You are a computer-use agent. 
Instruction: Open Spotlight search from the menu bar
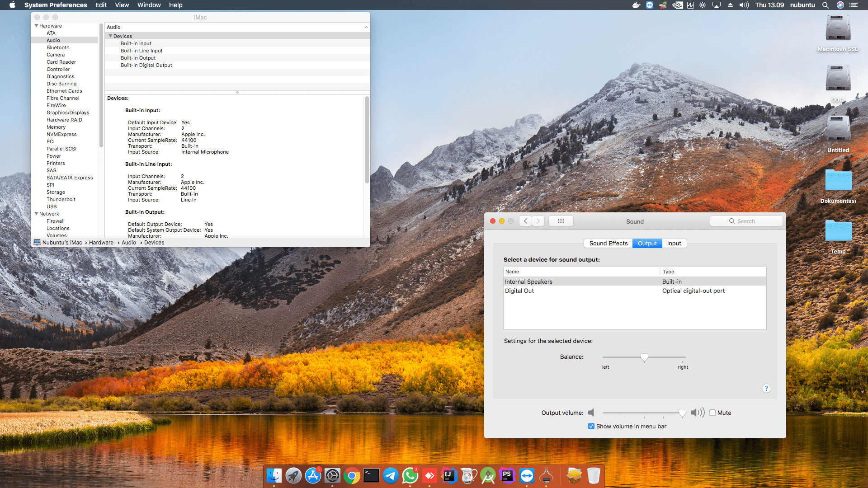click(826, 5)
